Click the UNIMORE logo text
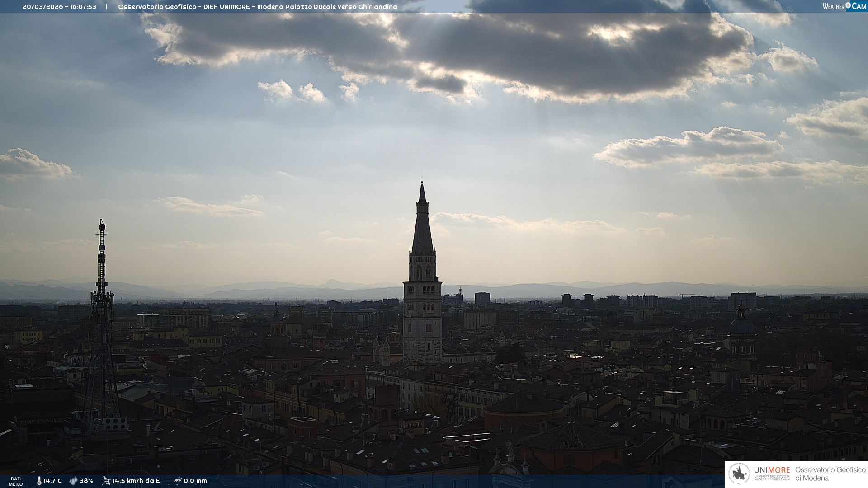 click(772, 470)
